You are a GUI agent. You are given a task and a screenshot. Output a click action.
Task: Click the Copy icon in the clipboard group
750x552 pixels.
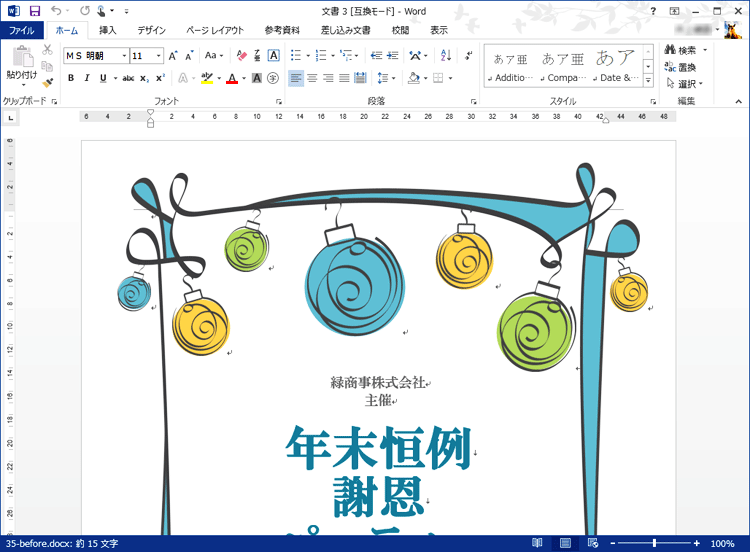[x=47, y=66]
